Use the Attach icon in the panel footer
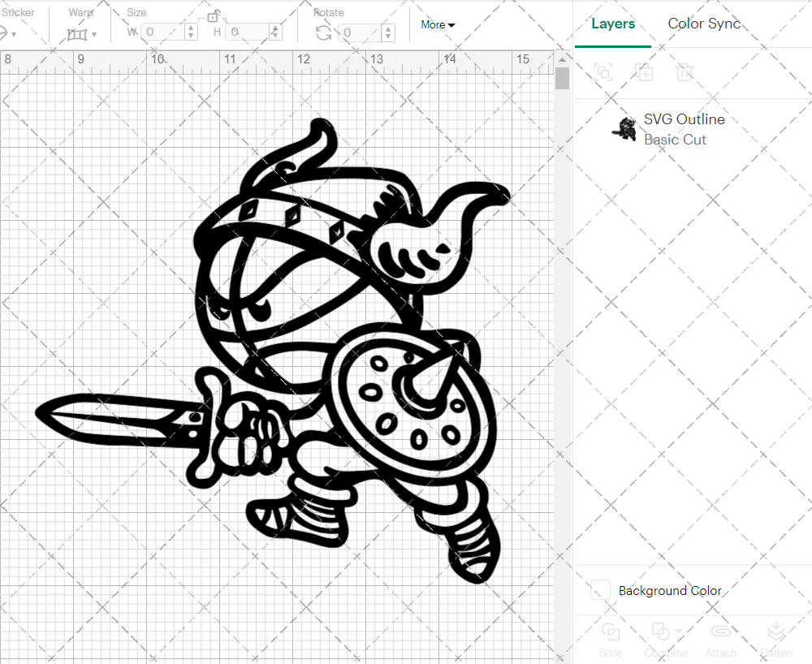This screenshot has height=664, width=812. (x=720, y=638)
